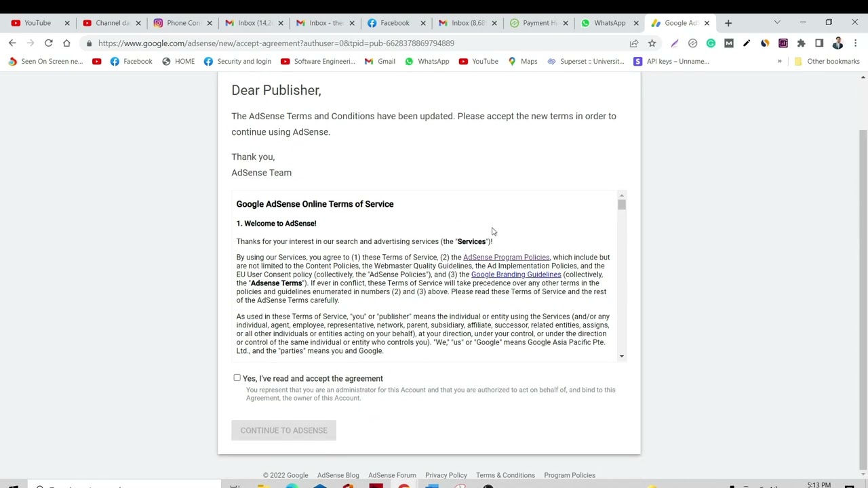Open the AdSense Forum footer link
Viewport: 868px width, 488px height.
pyautogui.click(x=392, y=475)
